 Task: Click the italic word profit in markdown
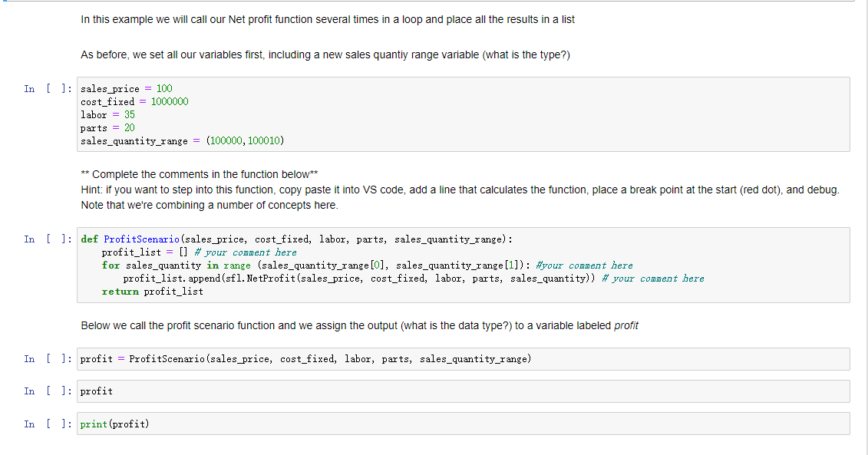click(627, 325)
